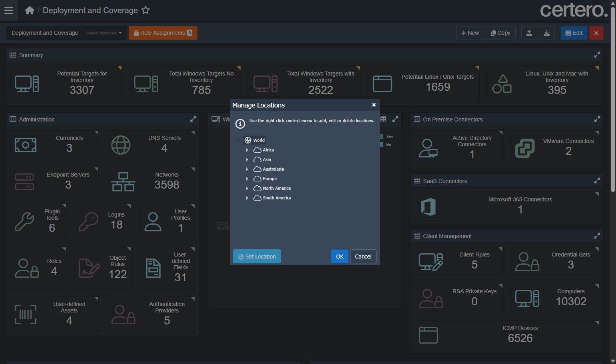This screenshot has width=616, height=364.
Task: Click the User Profiles person icon
Action: (153, 222)
